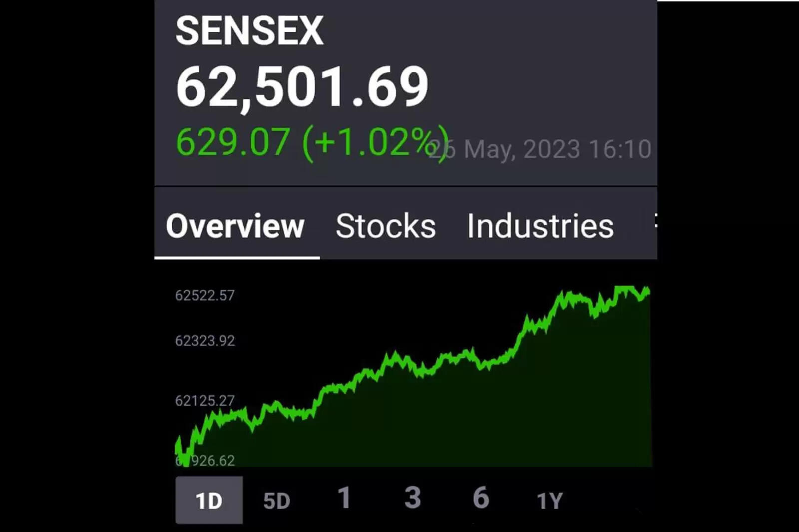This screenshot has height=532, width=799.
Task: Switch to the Stocks tab
Action: [386, 226]
